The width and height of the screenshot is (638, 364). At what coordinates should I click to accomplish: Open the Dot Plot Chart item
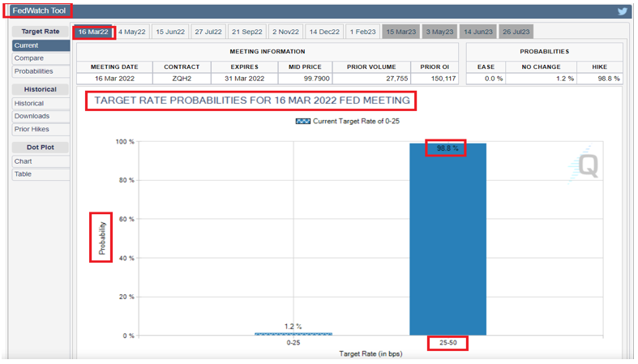click(41, 161)
